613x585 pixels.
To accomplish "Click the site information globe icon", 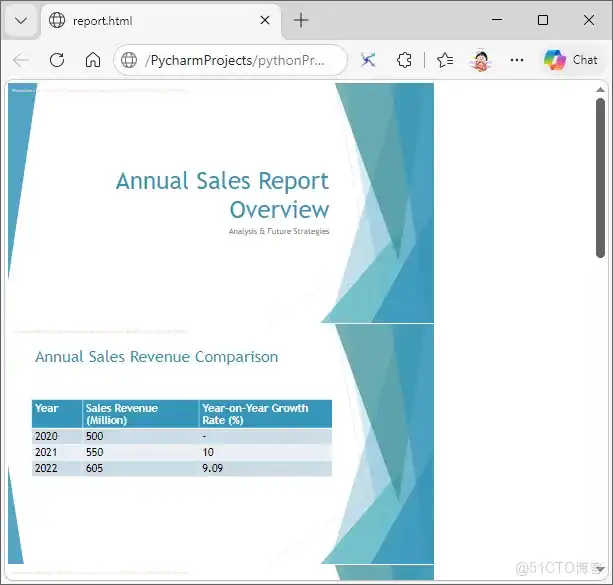I will click(129, 60).
